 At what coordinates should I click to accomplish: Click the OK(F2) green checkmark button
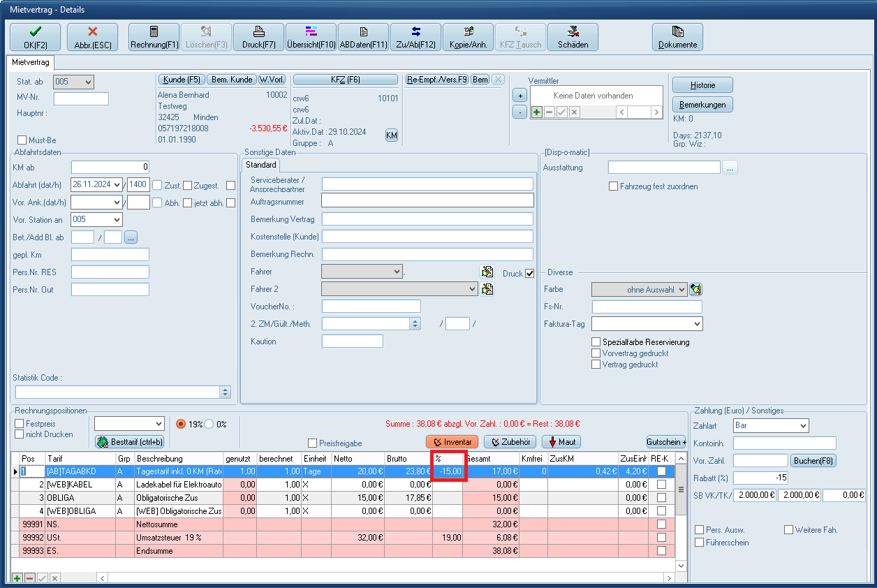coord(35,37)
